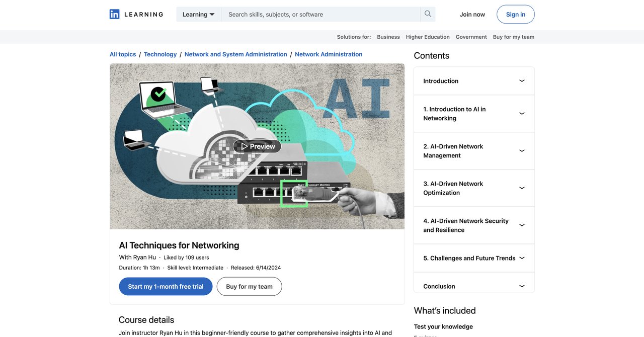Screen dimensions: 644x337
Task: Go to Technology breadcrumb
Action: click(160, 54)
